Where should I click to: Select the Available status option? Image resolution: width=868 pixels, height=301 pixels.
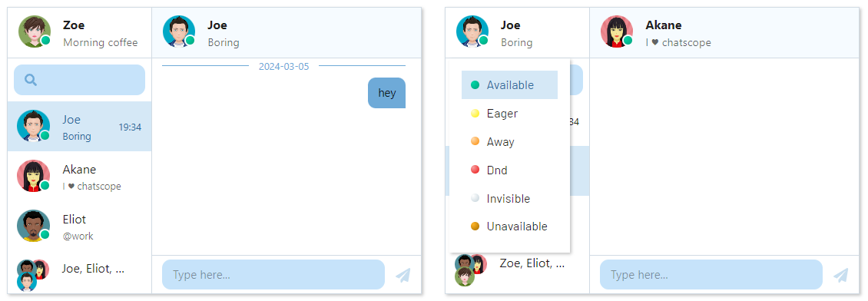(x=509, y=84)
